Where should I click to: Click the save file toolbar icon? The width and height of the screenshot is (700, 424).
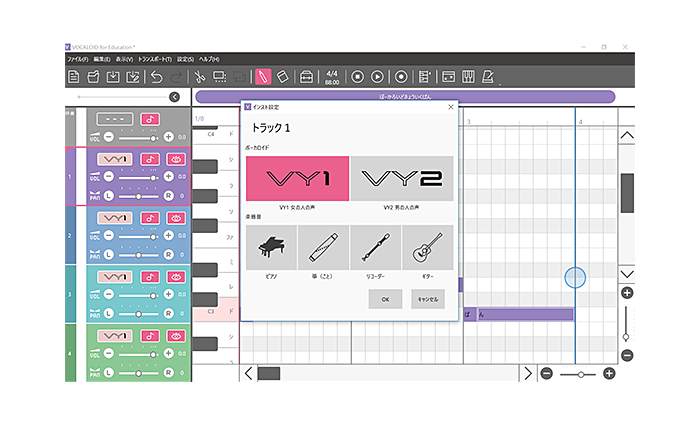click(x=113, y=77)
